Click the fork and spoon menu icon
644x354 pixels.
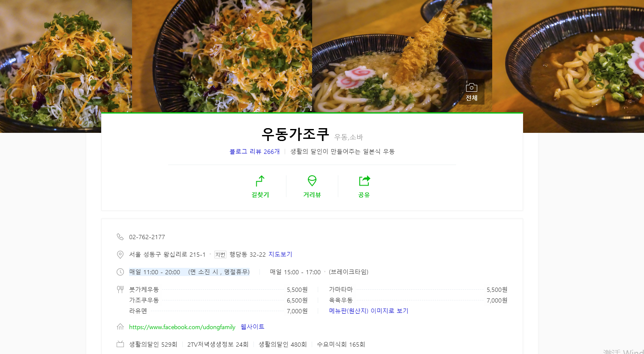click(x=120, y=290)
